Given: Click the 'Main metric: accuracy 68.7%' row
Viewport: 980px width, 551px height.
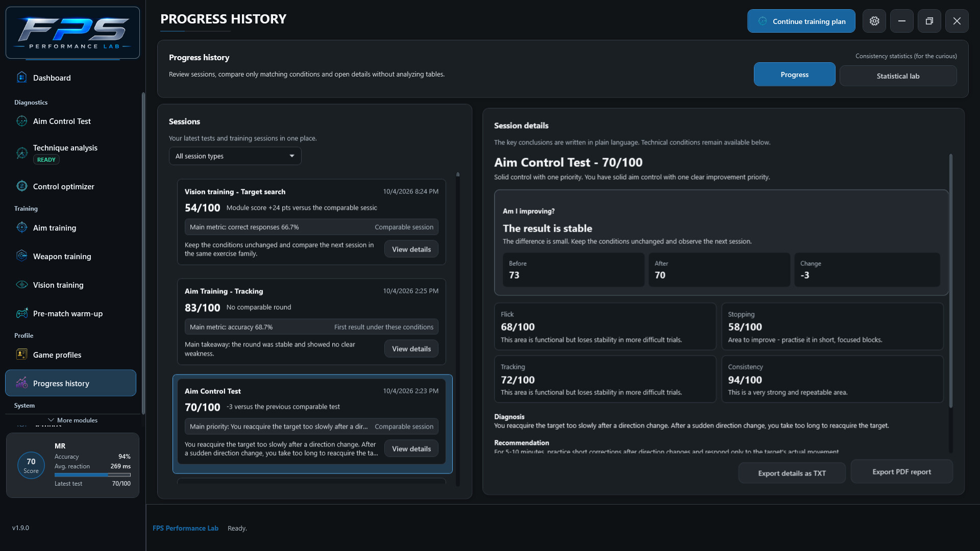Looking at the screenshot, I should 311,327.
